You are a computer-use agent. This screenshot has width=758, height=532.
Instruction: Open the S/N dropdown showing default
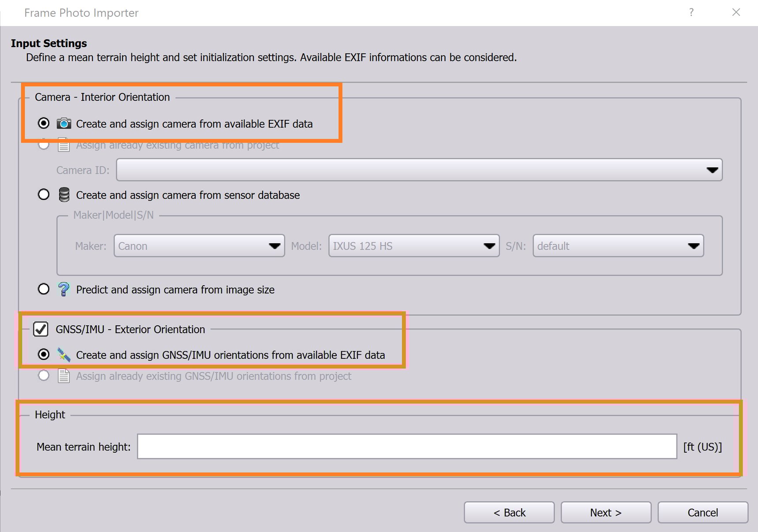[693, 246]
